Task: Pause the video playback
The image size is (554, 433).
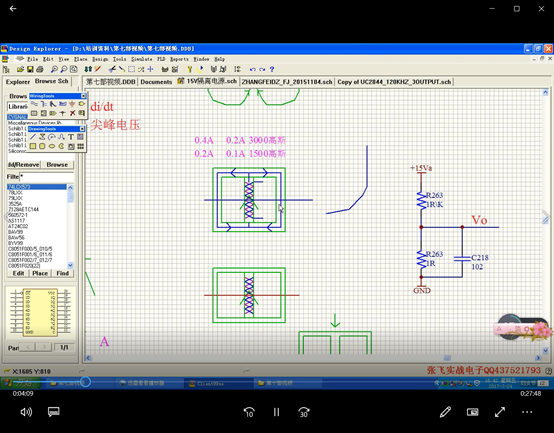Action: point(276,412)
